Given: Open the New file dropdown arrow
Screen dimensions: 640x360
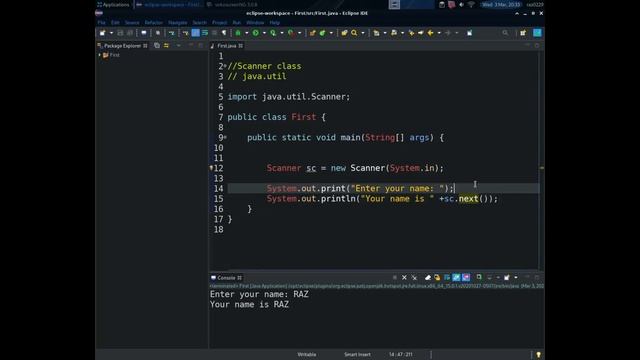Looking at the screenshot, I should tap(111, 33).
